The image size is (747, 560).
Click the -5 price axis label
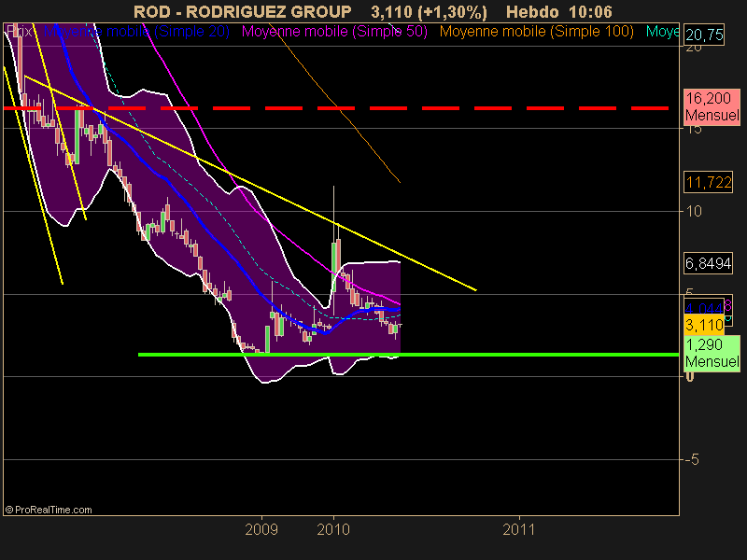(692, 459)
